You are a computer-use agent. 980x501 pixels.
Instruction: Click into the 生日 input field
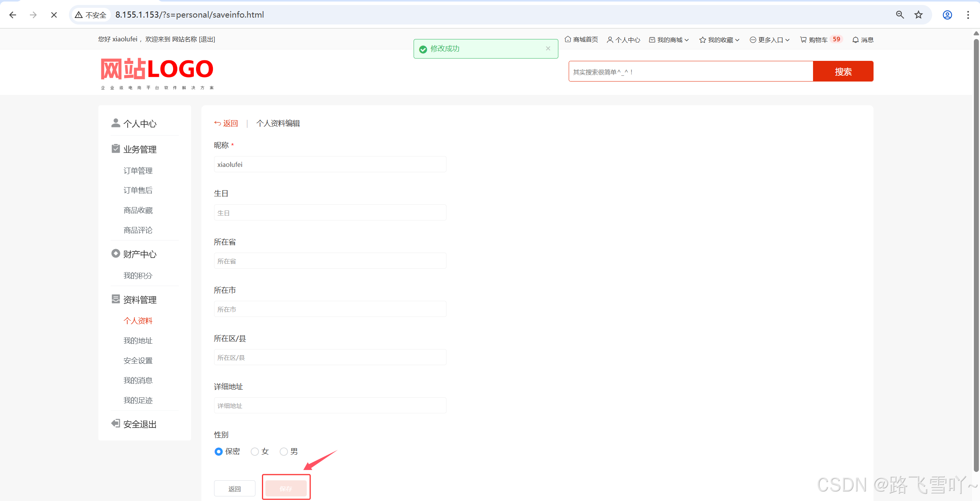[330, 213]
